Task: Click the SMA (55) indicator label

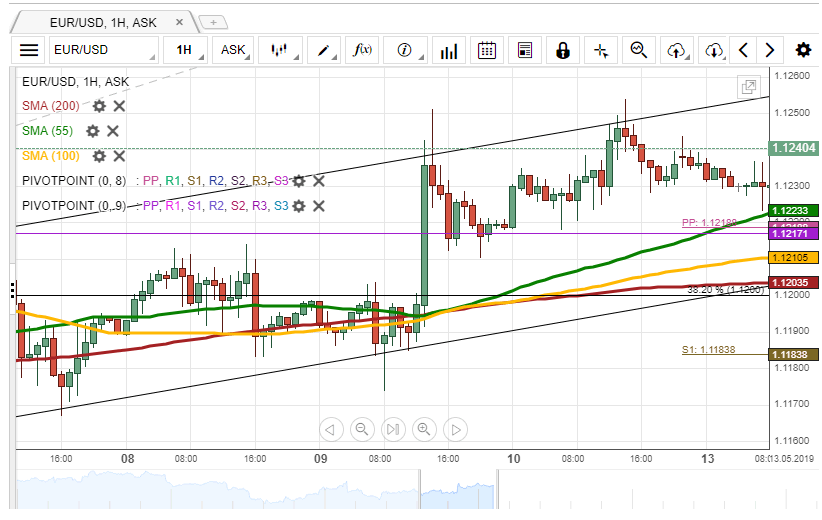Action: point(48,131)
